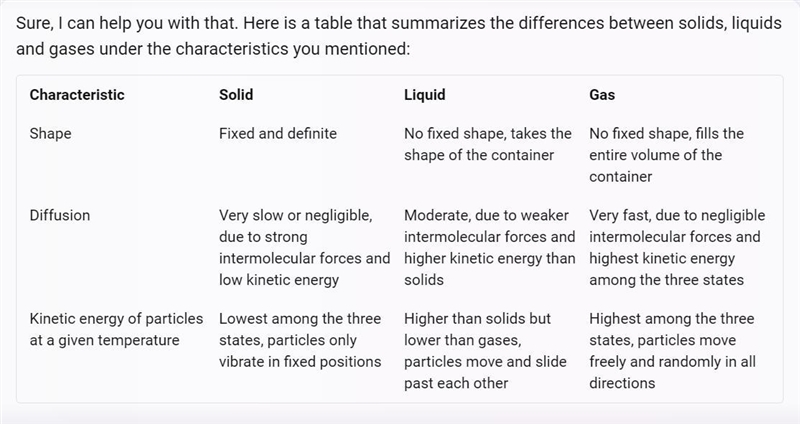Click the 'Higher than solids but lower' cell
This screenshot has width=800, height=424.
tap(485, 351)
